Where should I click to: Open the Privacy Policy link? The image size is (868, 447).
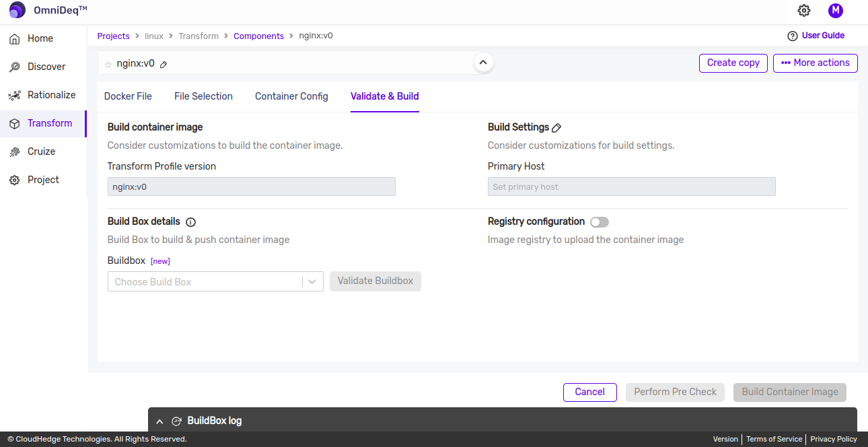pyautogui.click(x=834, y=439)
